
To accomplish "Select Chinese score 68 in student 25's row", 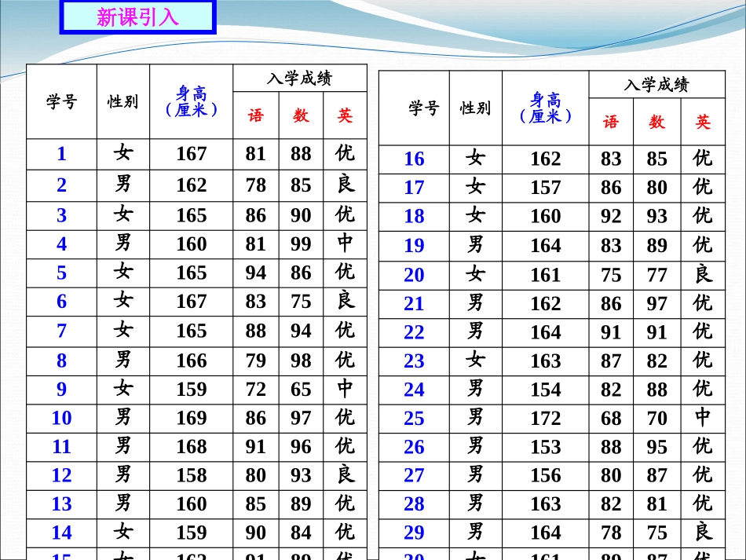I will point(611,418).
